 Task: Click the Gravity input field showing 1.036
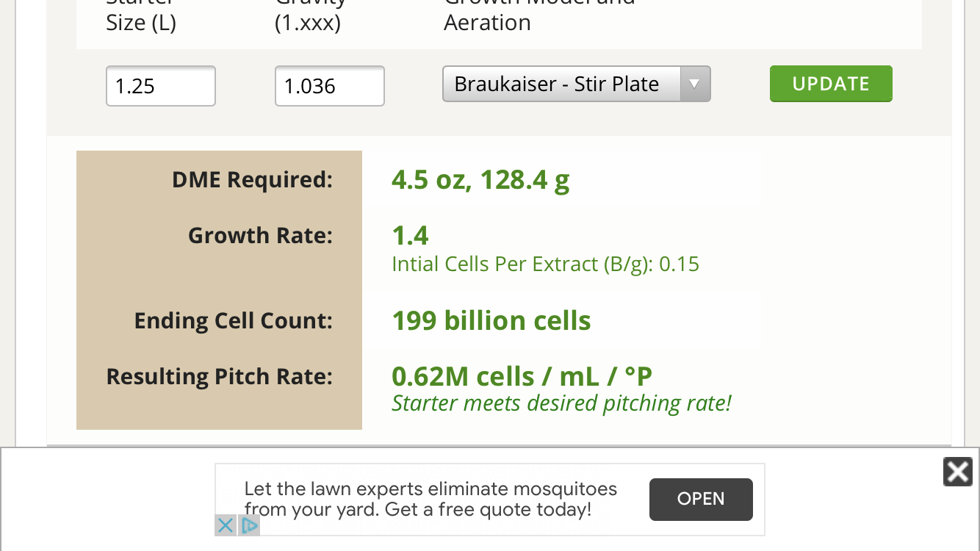point(330,86)
